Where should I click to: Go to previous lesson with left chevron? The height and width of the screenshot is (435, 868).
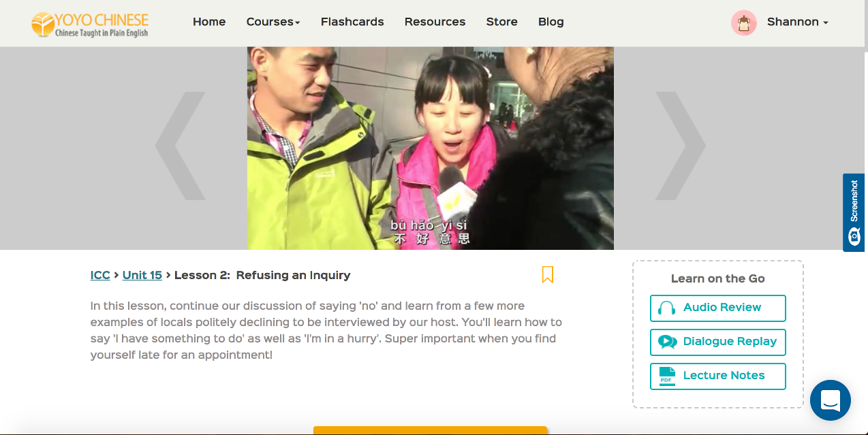(x=181, y=146)
